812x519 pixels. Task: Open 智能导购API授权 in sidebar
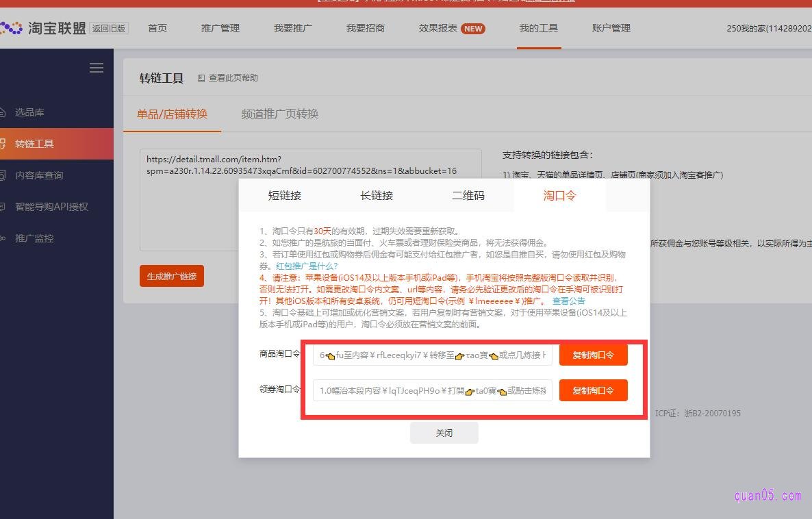56,207
